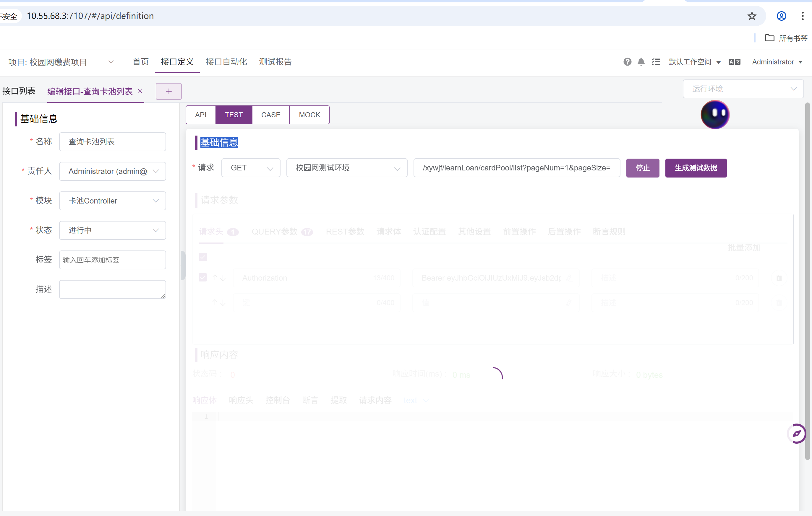Open 测试报告 in the top navigation
Image resolution: width=812 pixels, height=516 pixels.
point(275,62)
